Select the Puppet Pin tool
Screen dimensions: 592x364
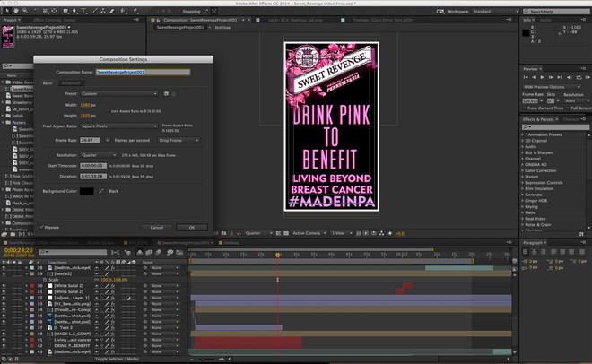click(135, 11)
